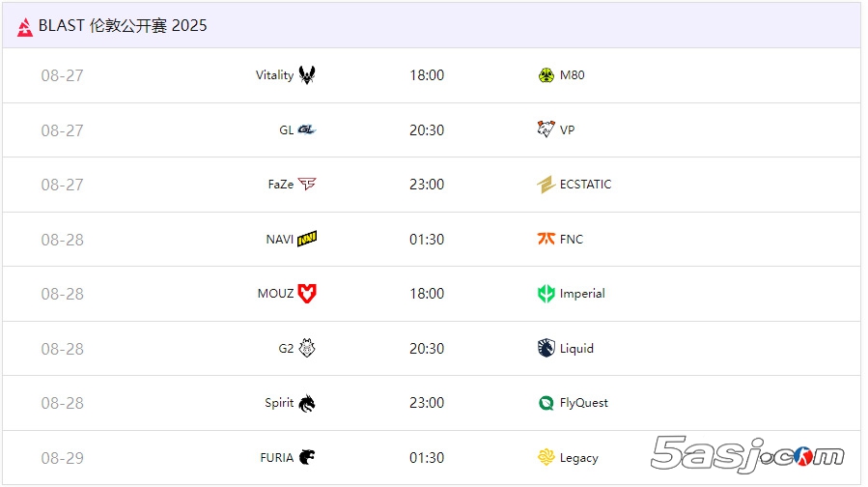
Task: Open the BLAST 伦敦公开赛 2025 title link
Action: (123, 26)
